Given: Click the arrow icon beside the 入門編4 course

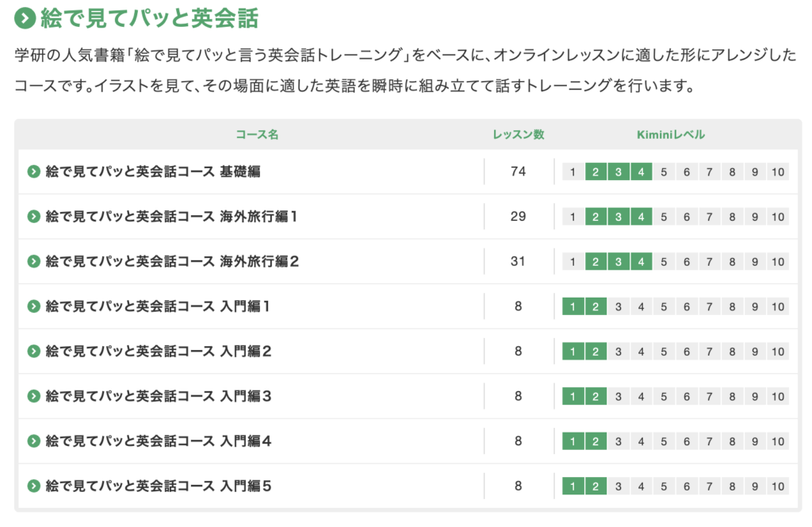Looking at the screenshot, I should (33, 440).
